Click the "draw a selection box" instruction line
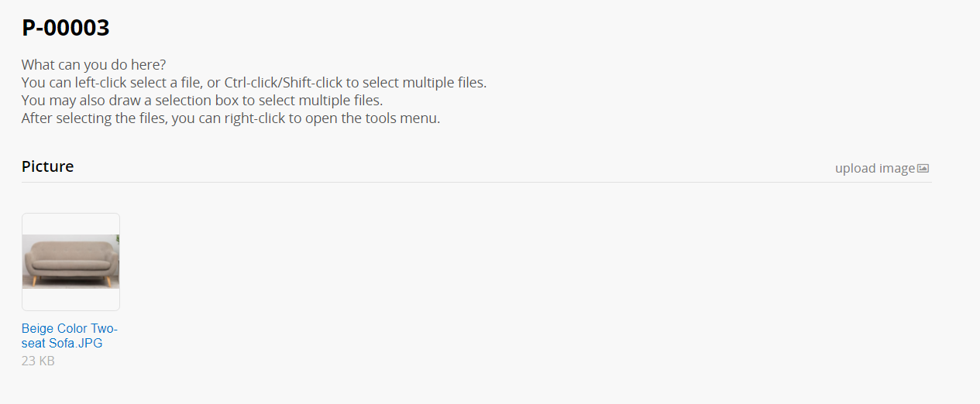This screenshot has height=404, width=980. (202, 101)
